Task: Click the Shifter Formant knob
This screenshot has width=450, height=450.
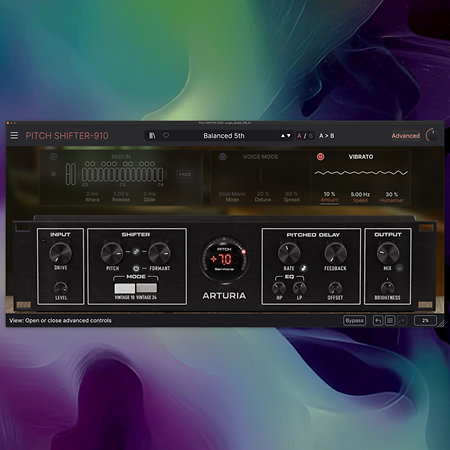Action: tap(159, 253)
